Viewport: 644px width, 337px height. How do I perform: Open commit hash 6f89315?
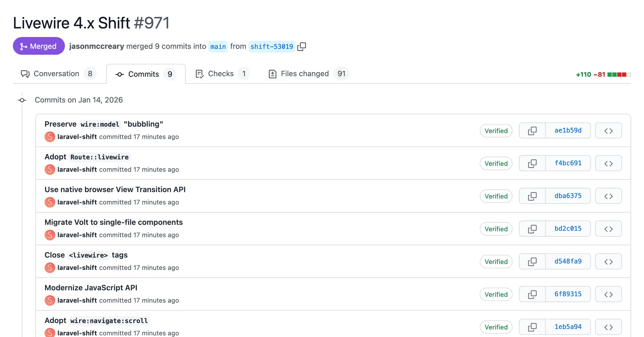click(568, 294)
